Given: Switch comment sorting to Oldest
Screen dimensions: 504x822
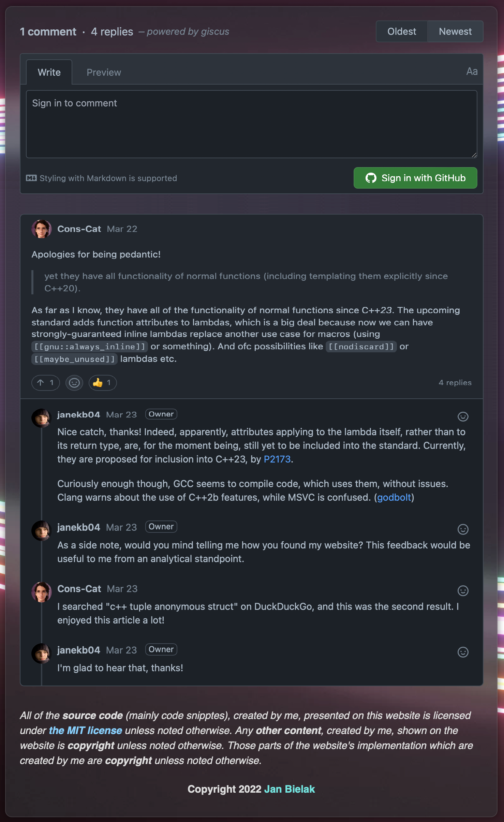Looking at the screenshot, I should tap(402, 31).
